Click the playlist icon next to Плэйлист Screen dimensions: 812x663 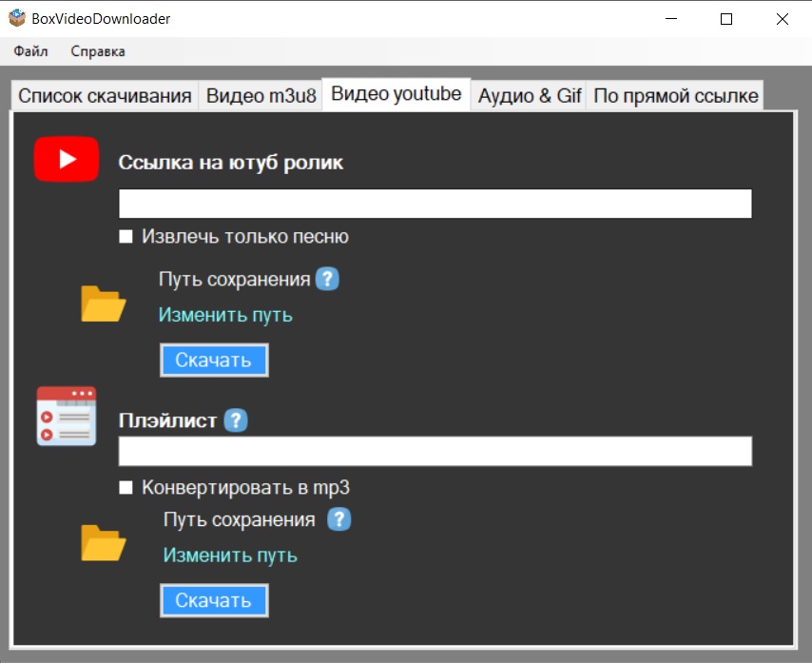(x=66, y=416)
